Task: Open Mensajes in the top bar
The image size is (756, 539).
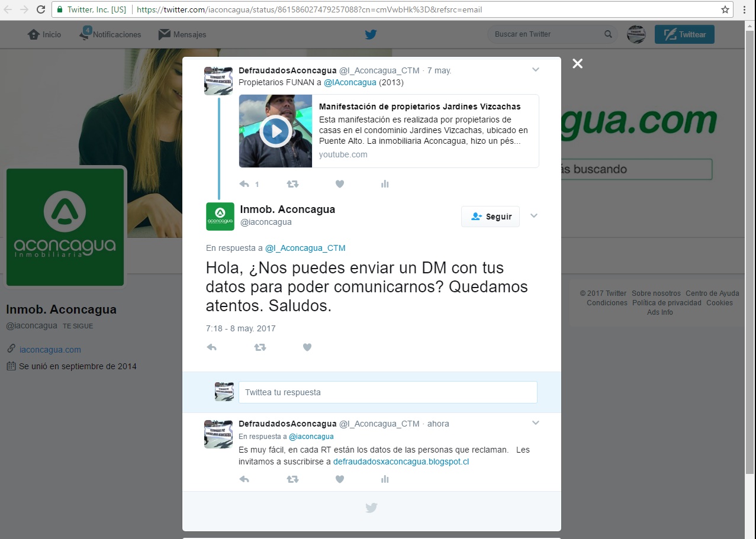Action: (182, 34)
